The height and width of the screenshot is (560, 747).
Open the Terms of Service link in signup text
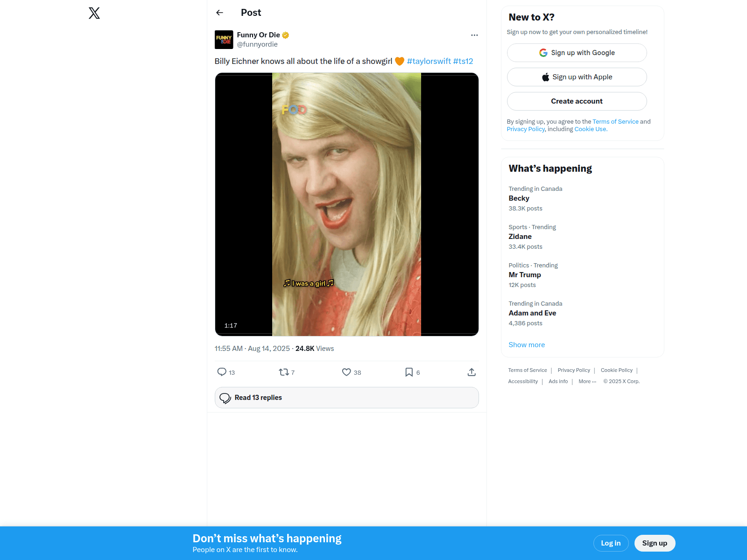[x=615, y=122]
